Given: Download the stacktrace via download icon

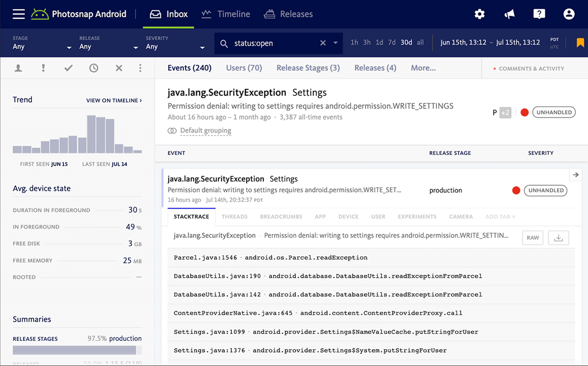Looking at the screenshot, I should (558, 237).
